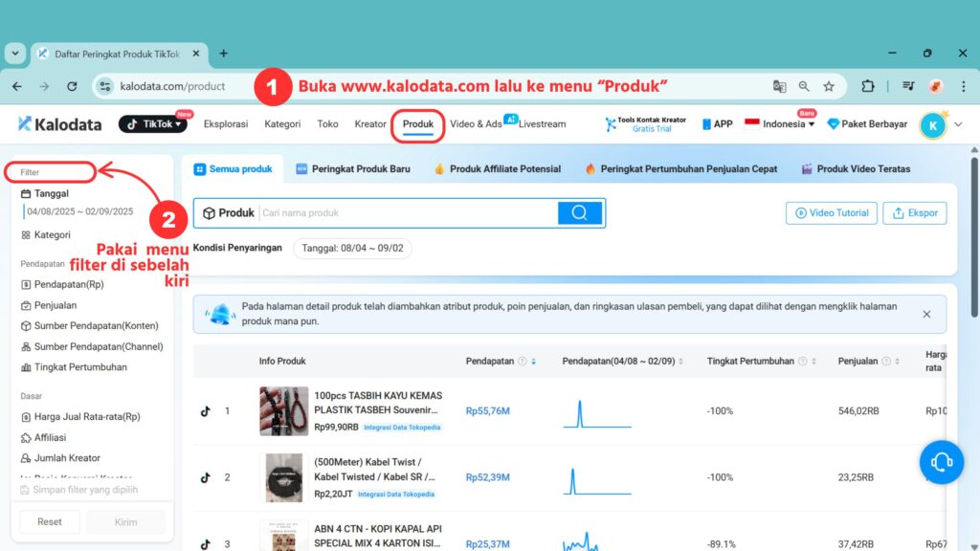The width and height of the screenshot is (980, 551).
Task: Expand the Pendapatan(Rp) filter
Action: pyautogui.click(x=62, y=284)
